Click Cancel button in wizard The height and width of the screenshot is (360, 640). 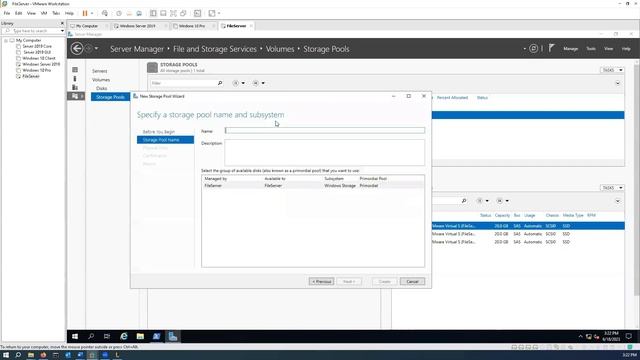tap(412, 281)
